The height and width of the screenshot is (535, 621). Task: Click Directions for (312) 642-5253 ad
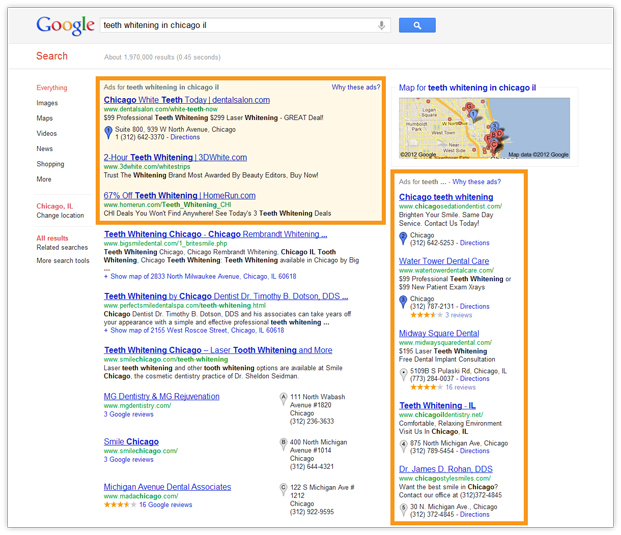pos(474,243)
